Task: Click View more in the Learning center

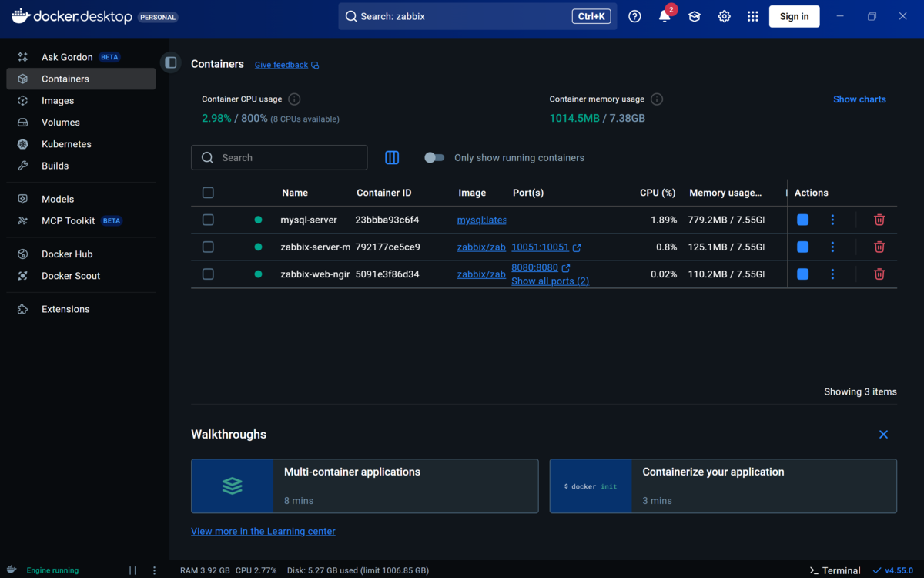Action: coord(263,531)
